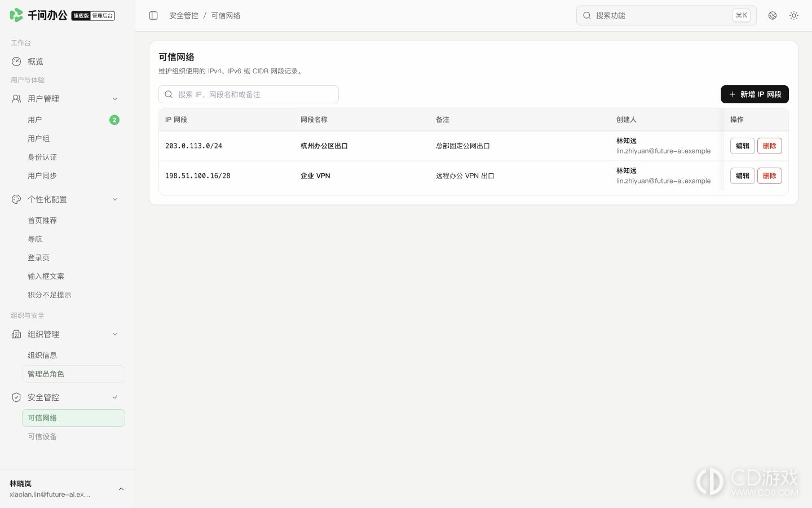Switch light/dark mode with sun icon
The image size is (812, 508).
point(794,15)
